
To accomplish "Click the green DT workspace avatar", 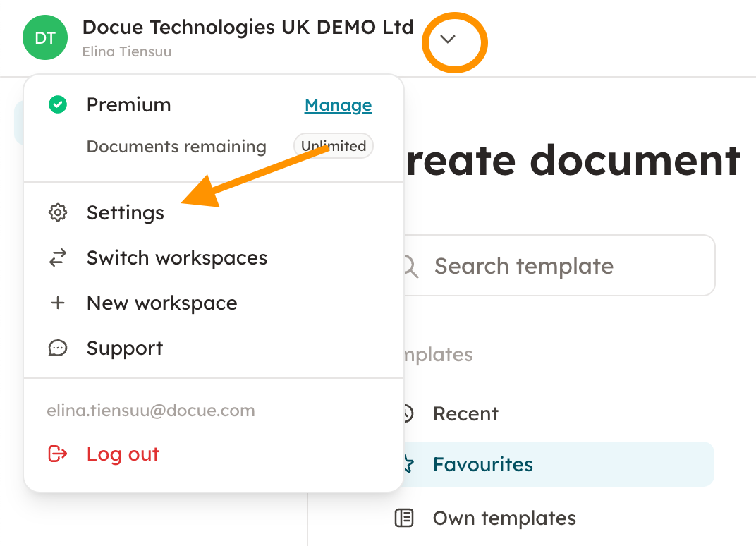I will click(45, 37).
